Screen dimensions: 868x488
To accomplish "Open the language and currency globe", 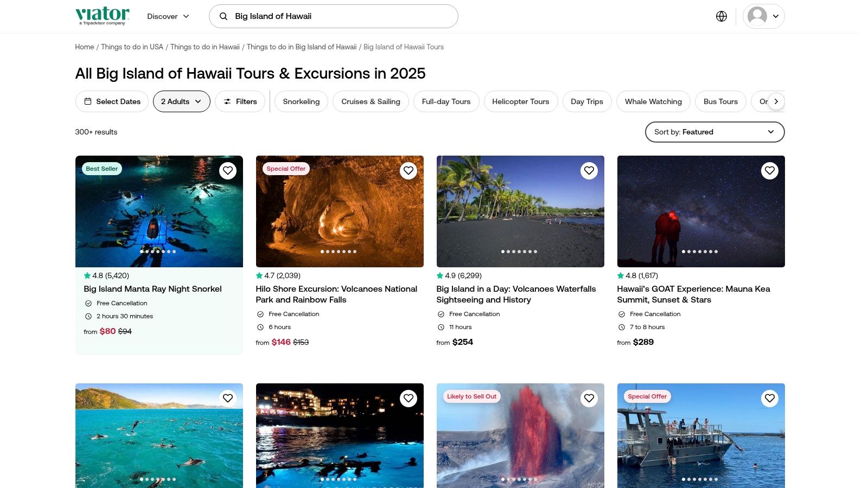I will tap(721, 16).
